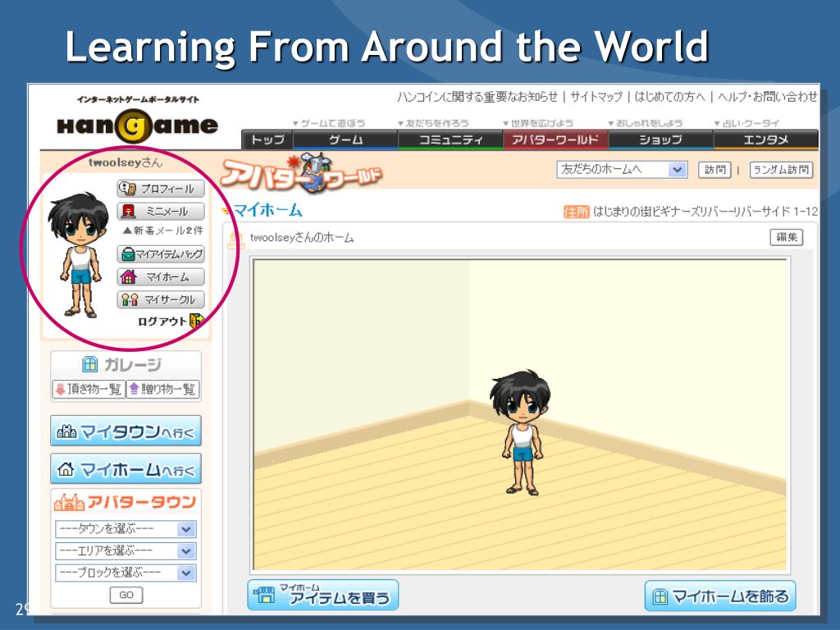Click the twoolseyさん username text
This screenshot has width=840, height=630.
(126, 162)
